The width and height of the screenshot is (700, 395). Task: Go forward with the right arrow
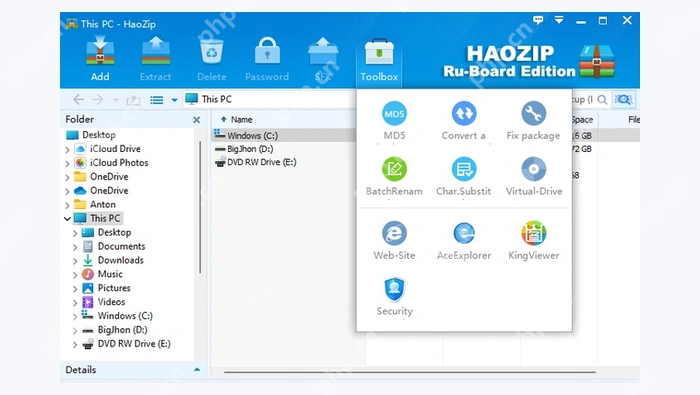coord(97,100)
